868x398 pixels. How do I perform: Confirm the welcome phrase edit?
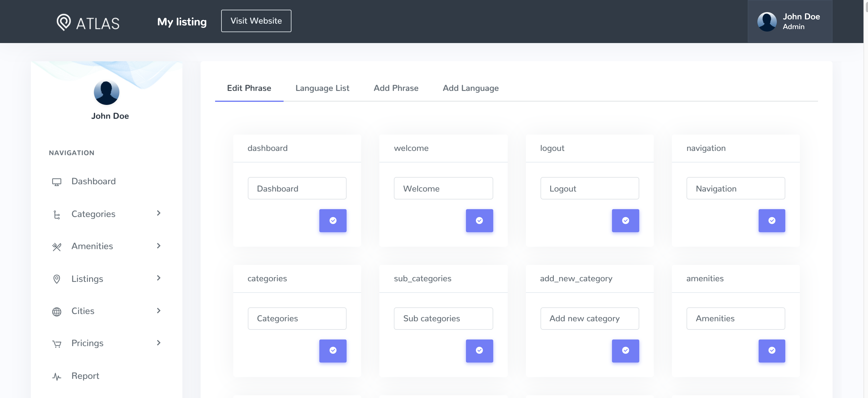pyautogui.click(x=479, y=220)
